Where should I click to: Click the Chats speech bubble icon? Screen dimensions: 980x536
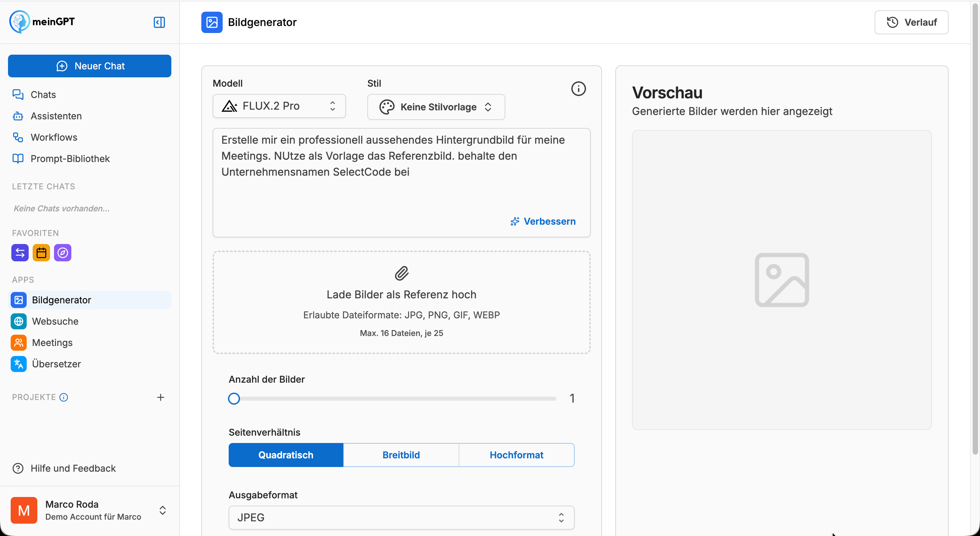click(x=18, y=94)
